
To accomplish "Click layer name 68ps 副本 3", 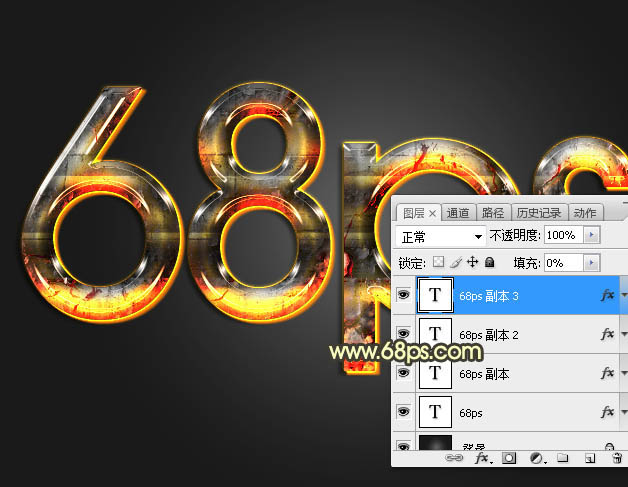I will (489, 296).
